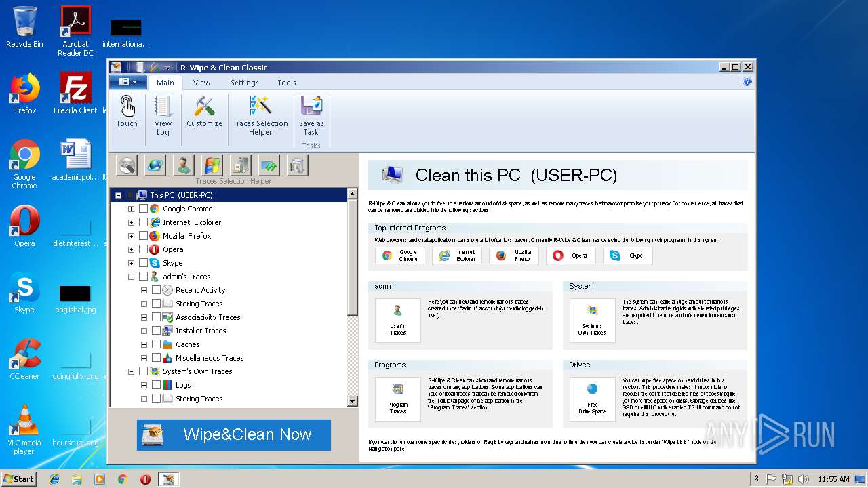868x488 pixels.
Task: Collapse the admin's Traces node
Action: 131,277
